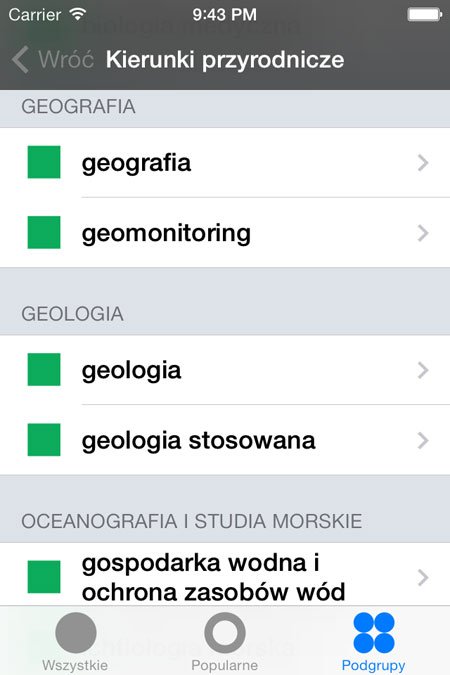Tap the Popularne ring icon
This screenshot has width=450, height=675.
pos(225,632)
